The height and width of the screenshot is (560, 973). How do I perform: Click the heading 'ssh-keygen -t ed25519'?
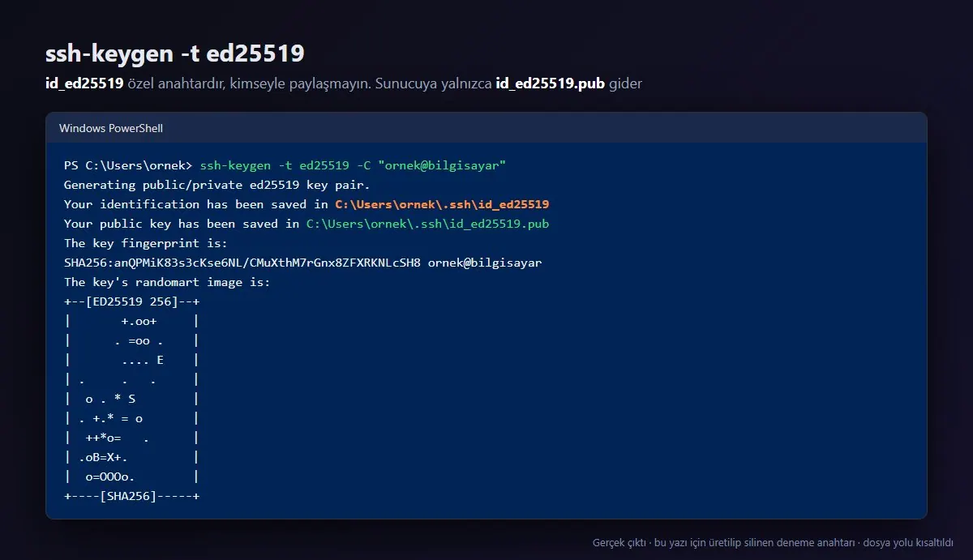pos(175,53)
